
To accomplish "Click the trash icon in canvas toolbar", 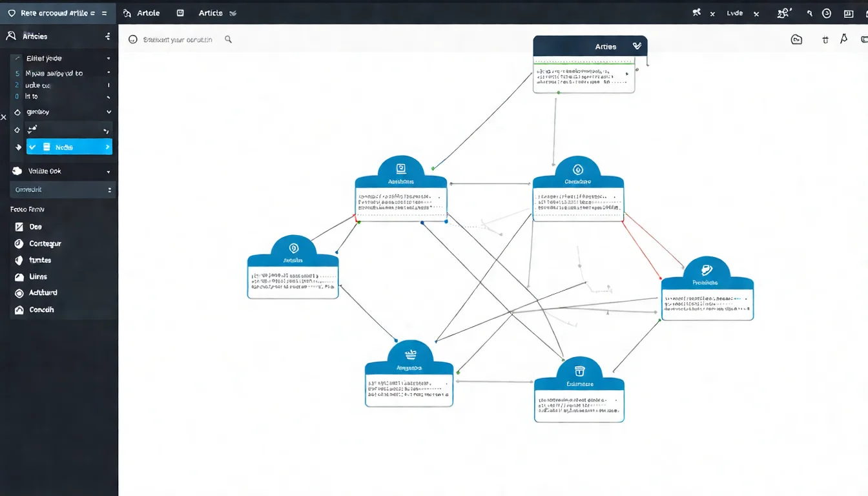I will pyautogui.click(x=825, y=39).
